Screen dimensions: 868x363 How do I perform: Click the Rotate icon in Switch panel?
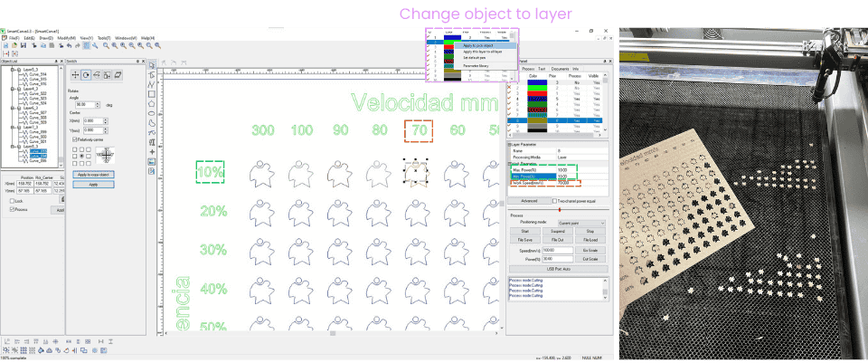[x=86, y=74]
